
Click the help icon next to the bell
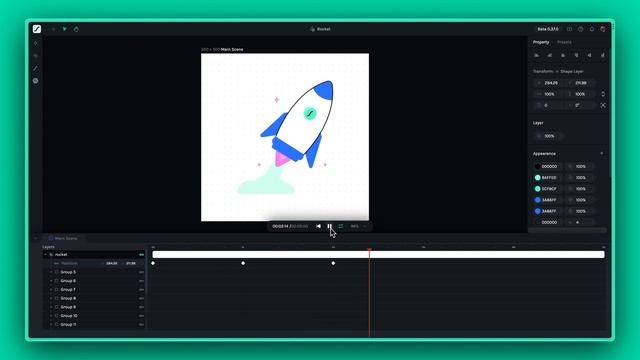coord(580,29)
